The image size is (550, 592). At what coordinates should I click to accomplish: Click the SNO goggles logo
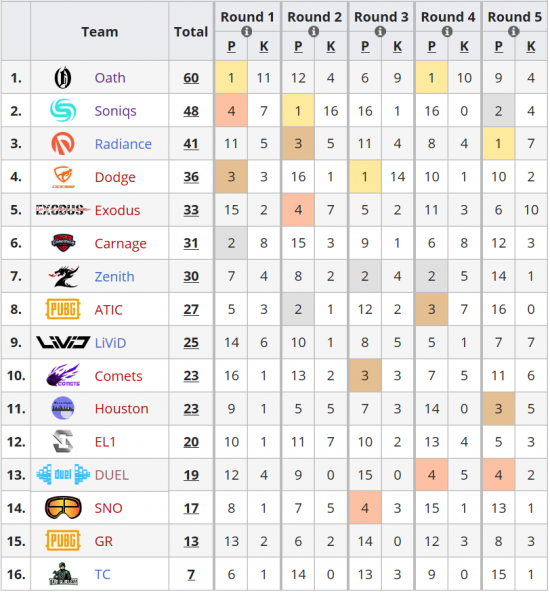[63, 508]
